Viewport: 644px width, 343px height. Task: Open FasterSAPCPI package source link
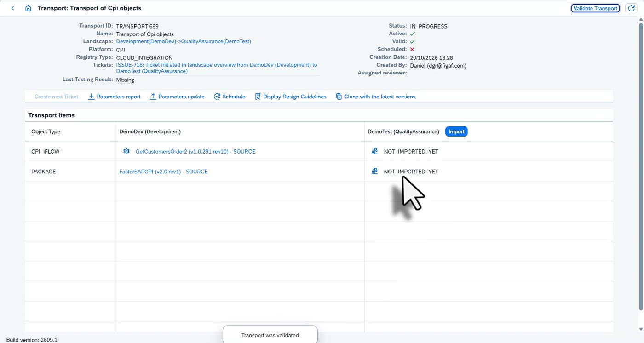pos(163,171)
